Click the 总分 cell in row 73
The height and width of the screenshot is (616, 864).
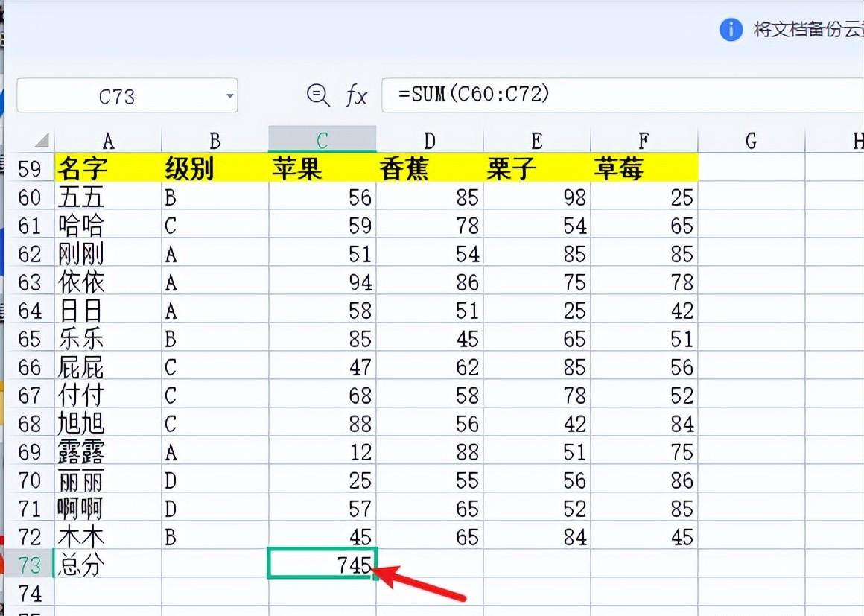click(108, 564)
